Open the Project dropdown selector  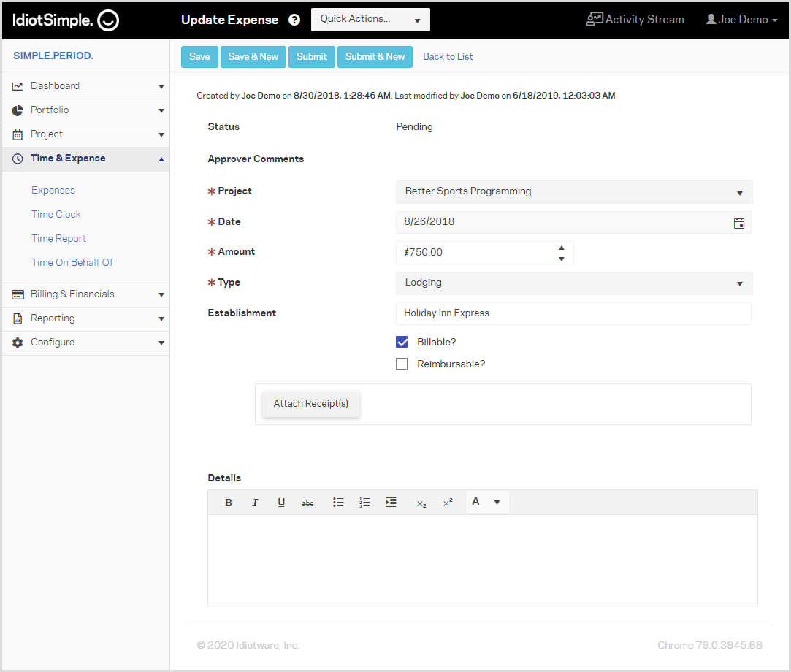[573, 191]
